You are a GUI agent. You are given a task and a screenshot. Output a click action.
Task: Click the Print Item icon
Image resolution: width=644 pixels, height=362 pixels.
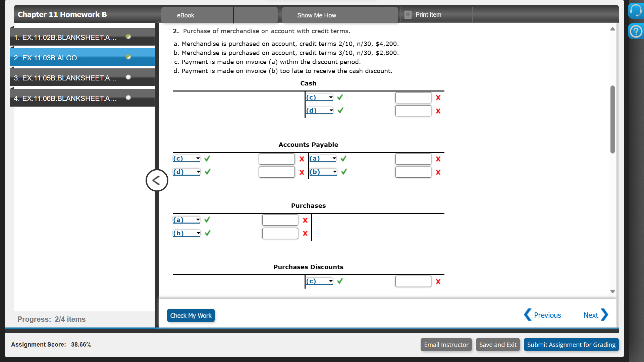pos(408,15)
